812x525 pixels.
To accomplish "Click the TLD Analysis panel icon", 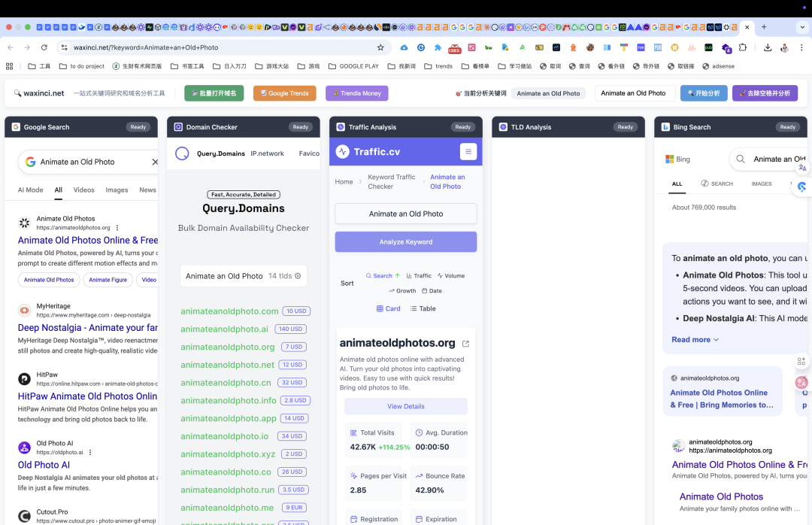I will click(x=503, y=127).
